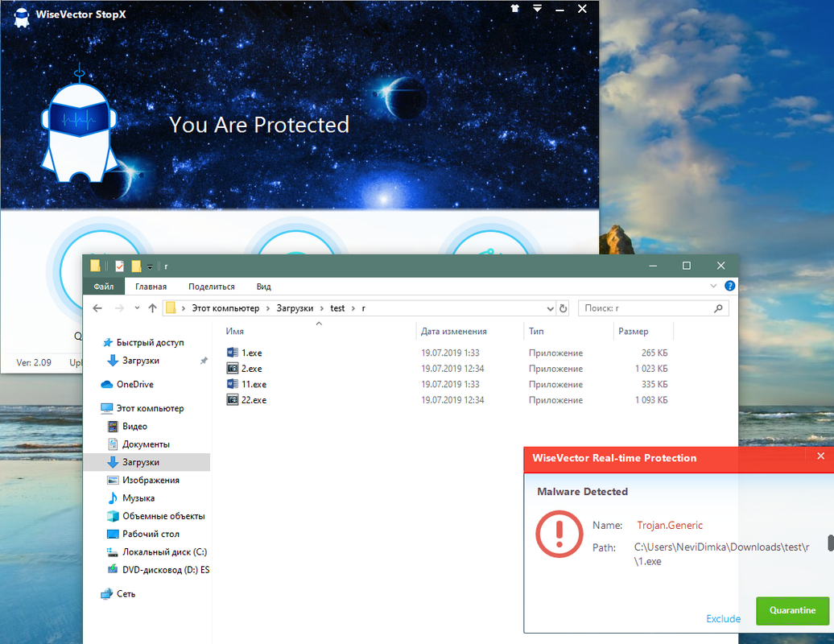Click the Explorer forward arrow
834x644 pixels.
click(120, 308)
